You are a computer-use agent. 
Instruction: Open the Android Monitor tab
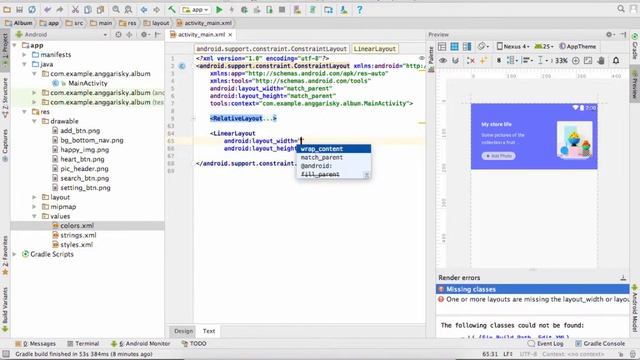141,344
